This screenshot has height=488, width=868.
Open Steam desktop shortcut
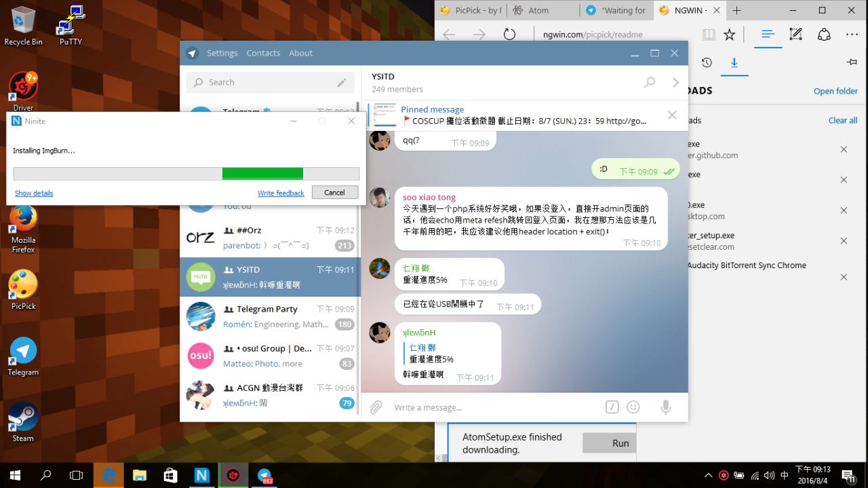coord(23,421)
